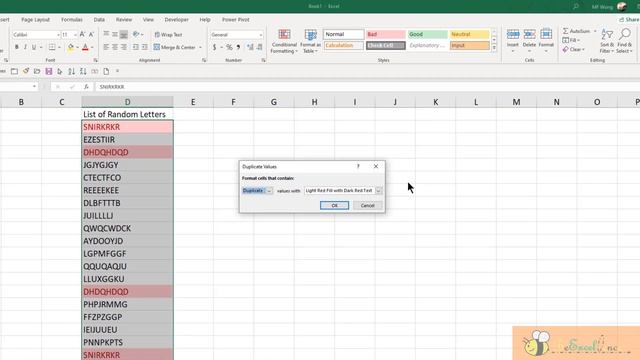Click the Save icon in quick access toolbar

coord(49,71)
